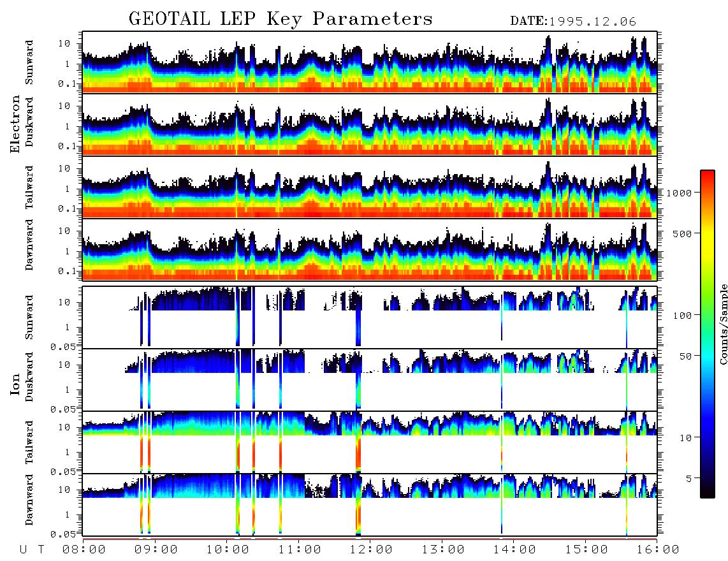Select the '12:00' time tick label
This screenshot has width=728, height=561.
point(371,550)
